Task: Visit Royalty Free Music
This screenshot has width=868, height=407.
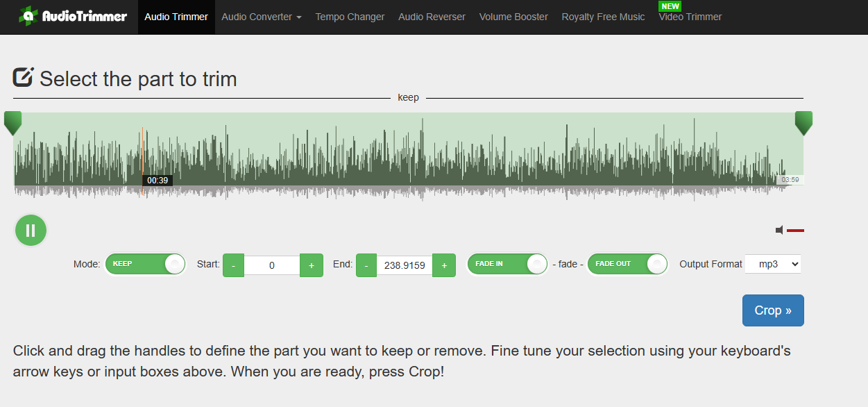Action: click(603, 17)
